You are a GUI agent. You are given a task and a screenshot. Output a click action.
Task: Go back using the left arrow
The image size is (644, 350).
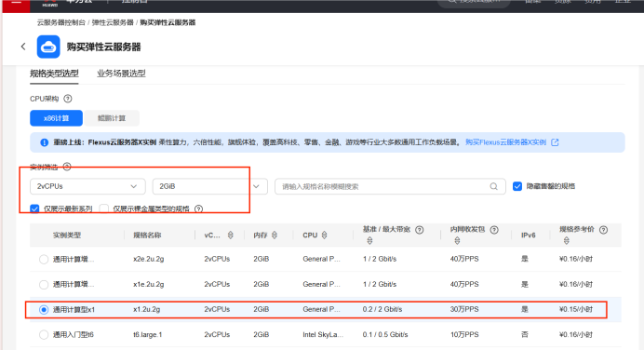(x=23, y=47)
